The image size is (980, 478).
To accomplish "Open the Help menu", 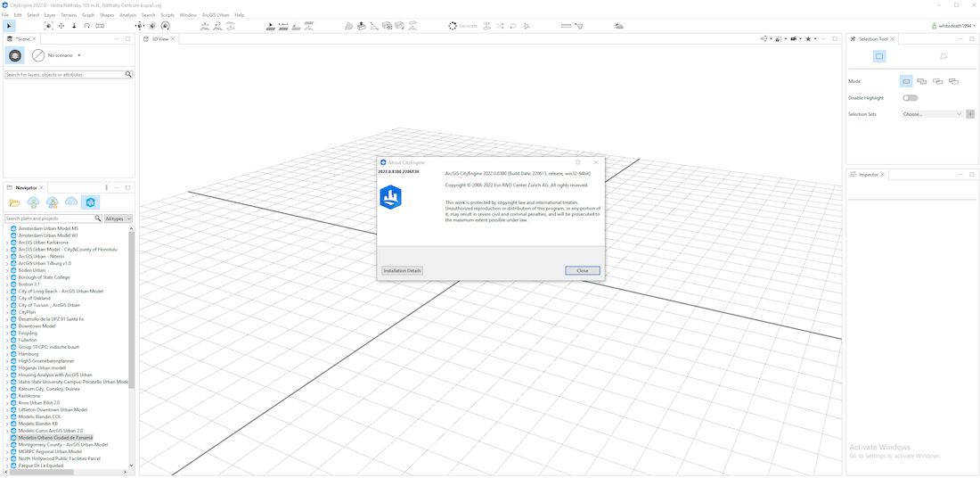I will 240,14.
